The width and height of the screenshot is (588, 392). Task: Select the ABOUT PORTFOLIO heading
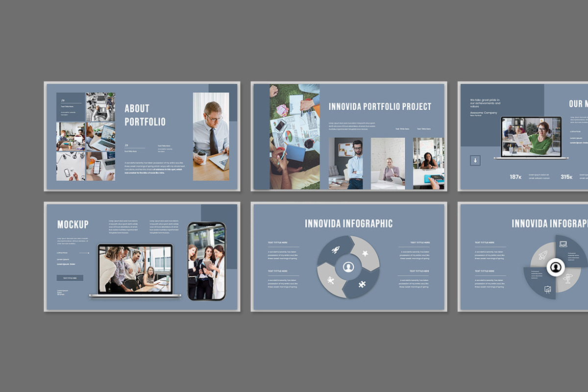145,115
